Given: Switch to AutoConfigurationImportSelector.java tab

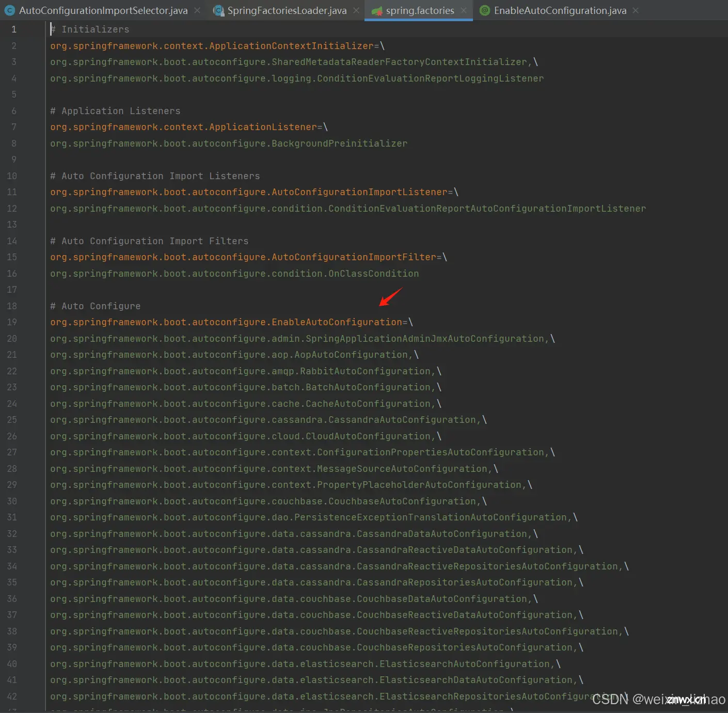Looking at the screenshot, I should (x=103, y=10).
